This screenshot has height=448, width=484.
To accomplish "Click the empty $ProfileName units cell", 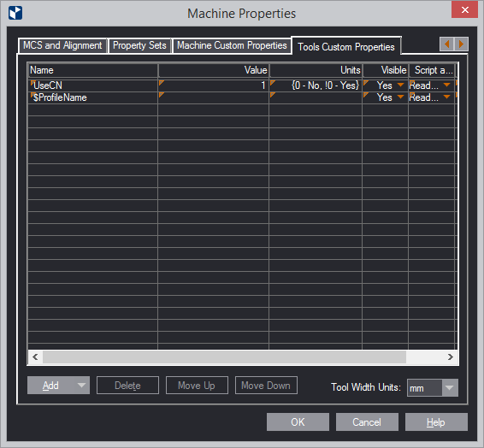I will pyautogui.click(x=316, y=97).
